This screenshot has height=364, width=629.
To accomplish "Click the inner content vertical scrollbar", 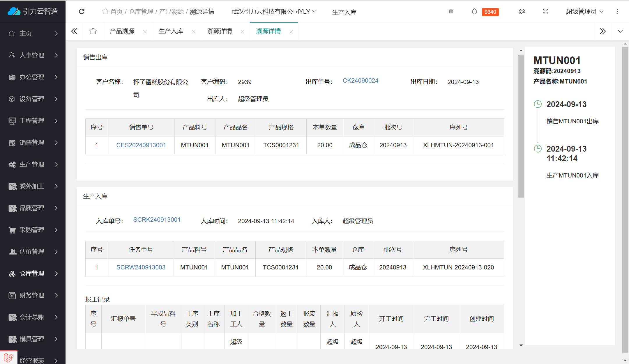I will pos(521,125).
